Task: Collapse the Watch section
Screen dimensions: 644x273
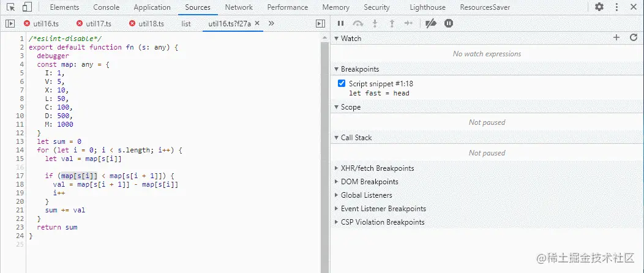Action: click(336, 39)
